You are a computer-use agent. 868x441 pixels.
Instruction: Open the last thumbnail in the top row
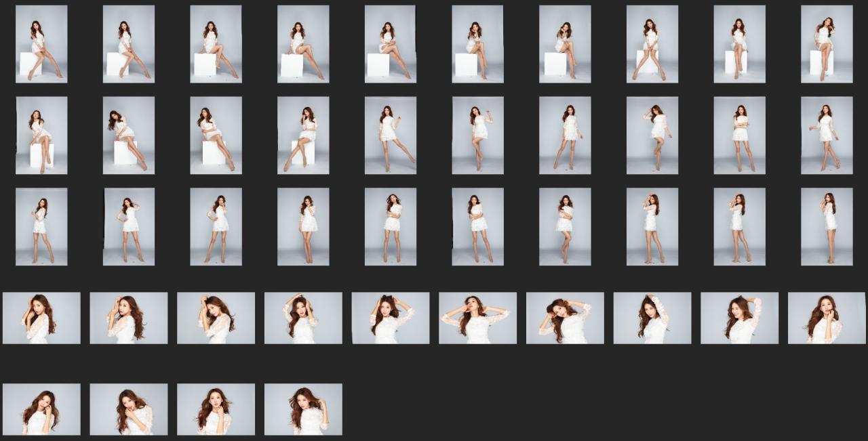[x=827, y=44]
